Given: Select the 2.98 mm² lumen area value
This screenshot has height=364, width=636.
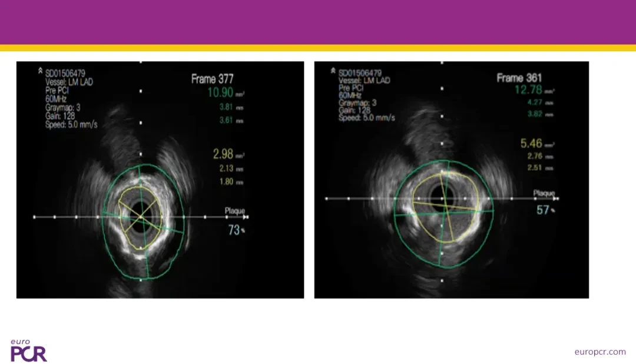Looking at the screenshot, I should tap(228, 154).
